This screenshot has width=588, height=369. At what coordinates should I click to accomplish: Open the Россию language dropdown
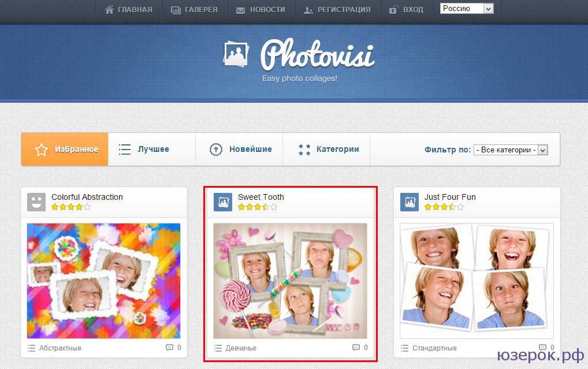point(467,9)
